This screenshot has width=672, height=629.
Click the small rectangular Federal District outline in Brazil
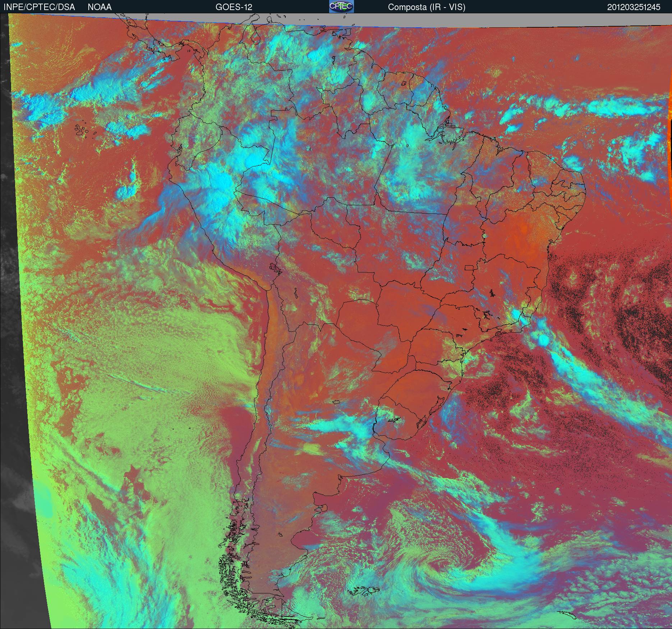(469, 267)
